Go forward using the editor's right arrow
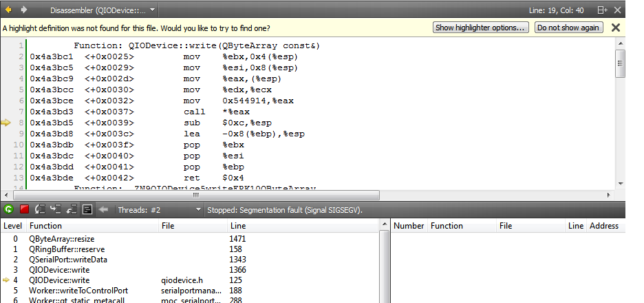 (24, 10)
